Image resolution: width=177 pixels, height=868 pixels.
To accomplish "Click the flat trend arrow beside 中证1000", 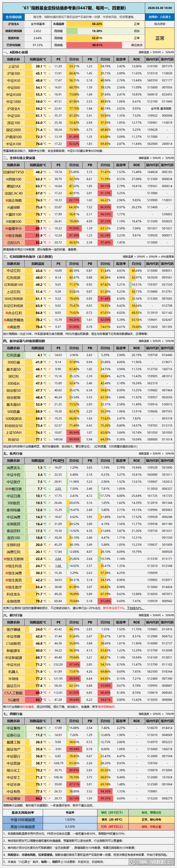I will pyautogui.click(x=49, y=101).
